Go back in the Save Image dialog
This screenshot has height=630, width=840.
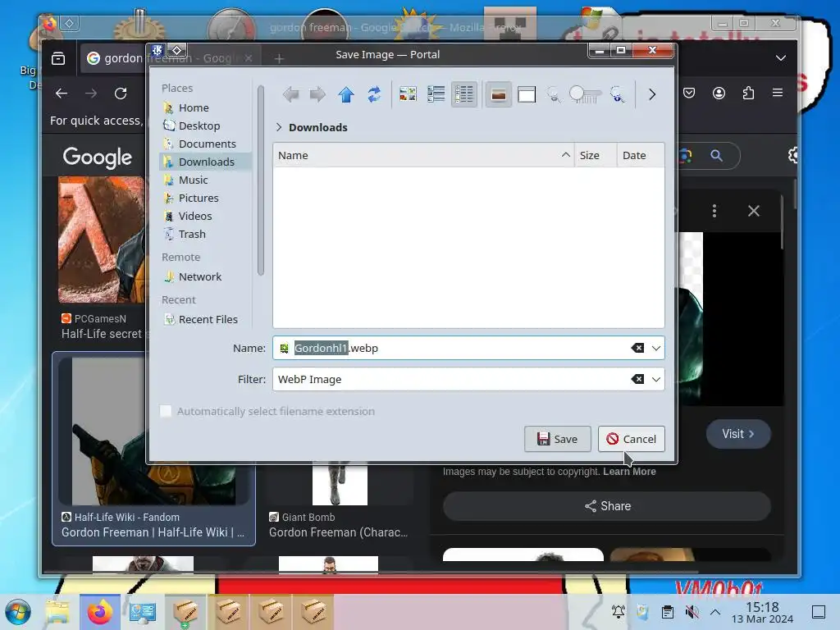291,95
